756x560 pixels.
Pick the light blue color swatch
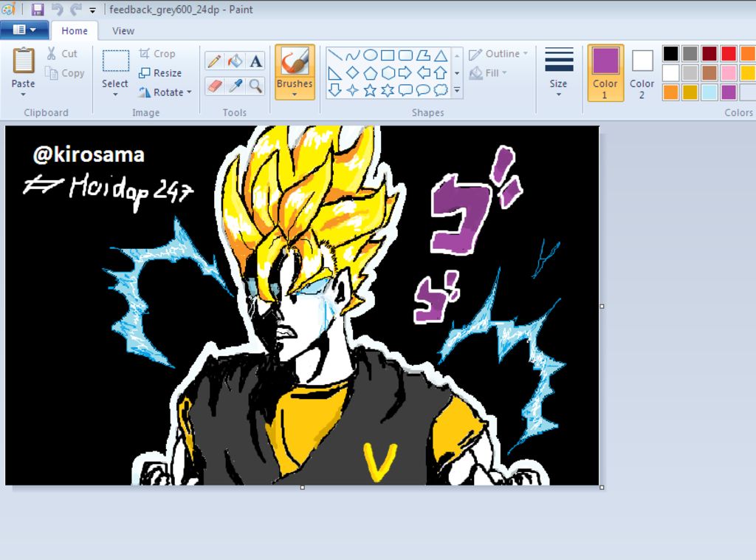[709, 92]
